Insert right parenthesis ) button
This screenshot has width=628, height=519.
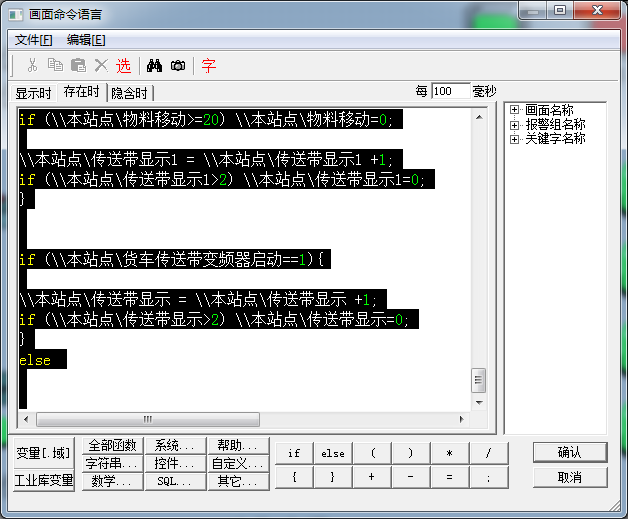411,453
